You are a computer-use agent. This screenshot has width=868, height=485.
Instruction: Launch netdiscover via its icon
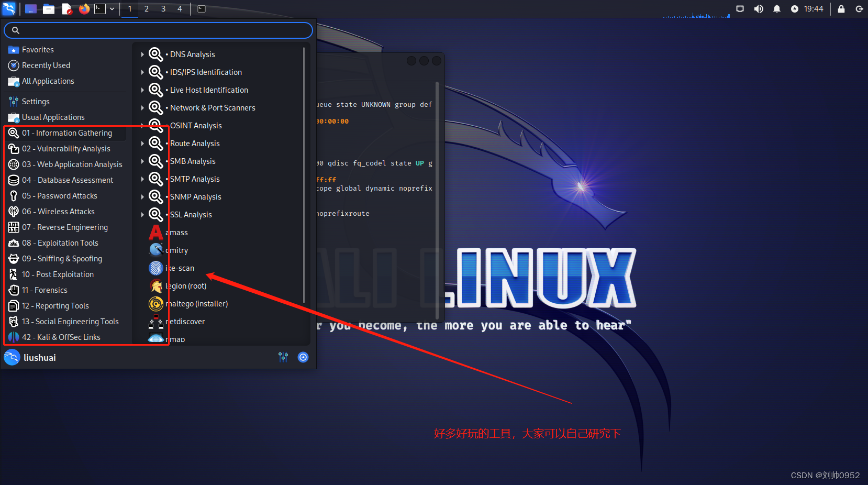(156, 322)
